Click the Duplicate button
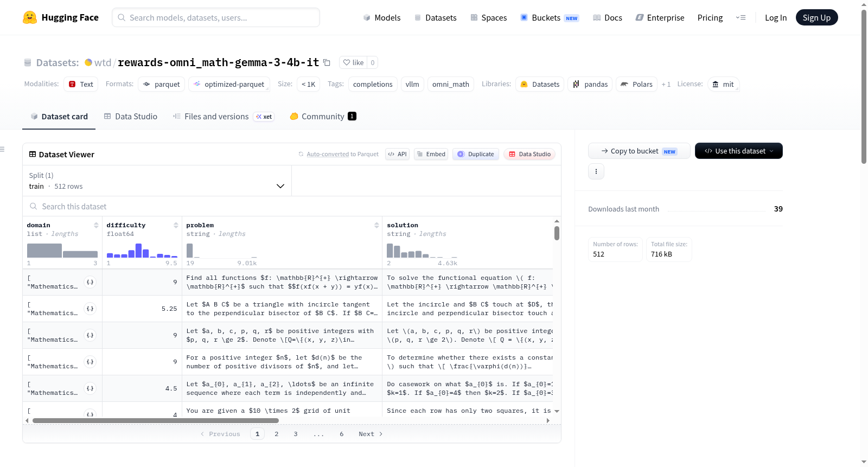Screen dimensions: 868x467 [x=476, y=154]
